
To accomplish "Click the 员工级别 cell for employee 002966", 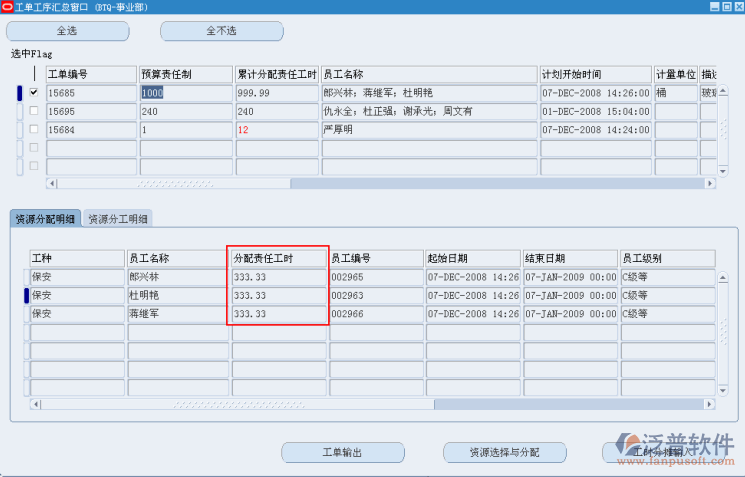I will pos(668,314).
